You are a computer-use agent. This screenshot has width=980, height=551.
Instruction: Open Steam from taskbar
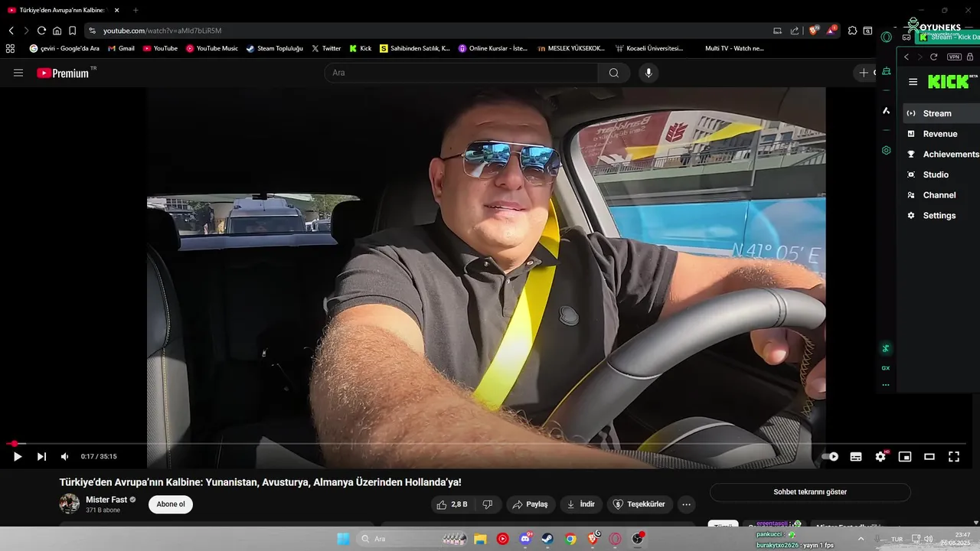(547, 539)
